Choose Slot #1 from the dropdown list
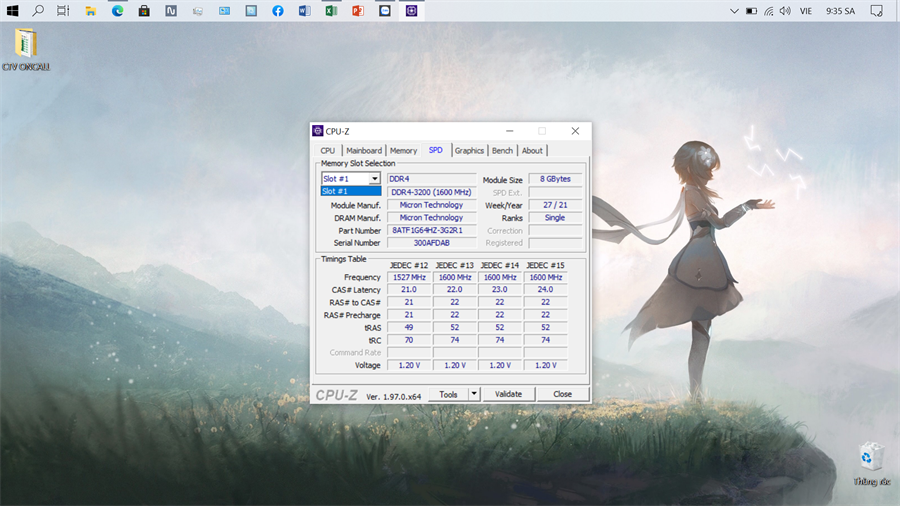 coord(351,191)
